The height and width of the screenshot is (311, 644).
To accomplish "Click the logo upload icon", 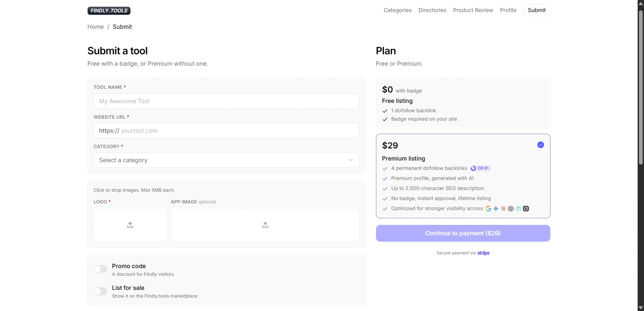I will [130, 225].
